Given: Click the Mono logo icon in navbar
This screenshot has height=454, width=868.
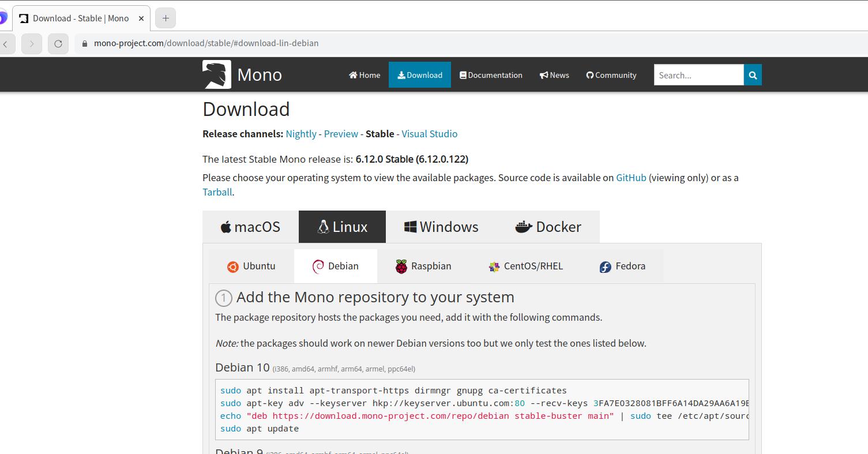Looking at the screenshot, I should click(x=217, y=74).
